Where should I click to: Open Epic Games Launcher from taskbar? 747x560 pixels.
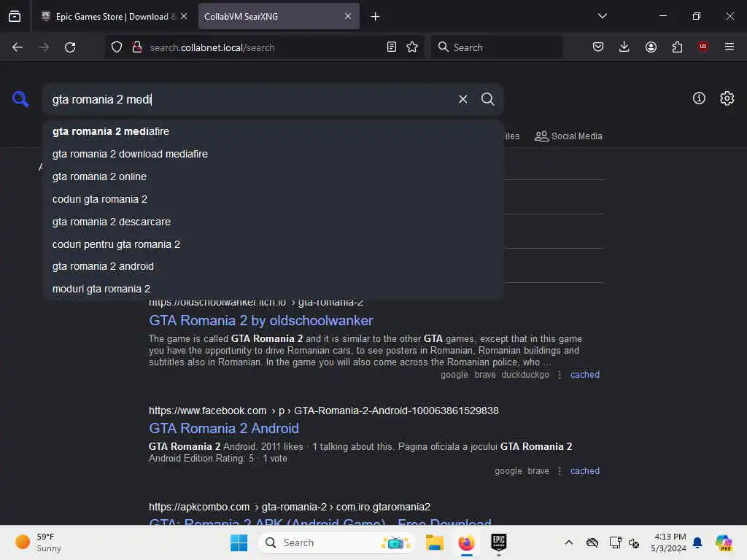[499, 542]
